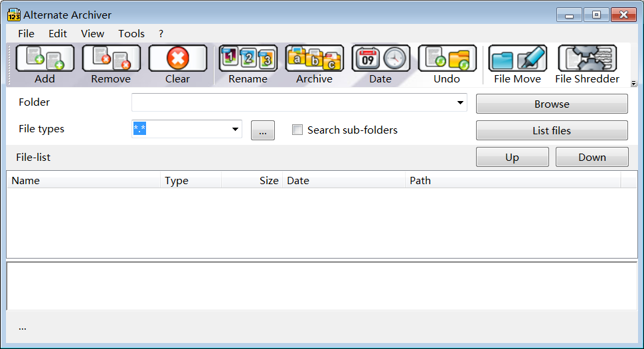Open the Archive tool icon
Image resolution: width=644 pixels, height=349 pixels.
[x=314, y=59]
